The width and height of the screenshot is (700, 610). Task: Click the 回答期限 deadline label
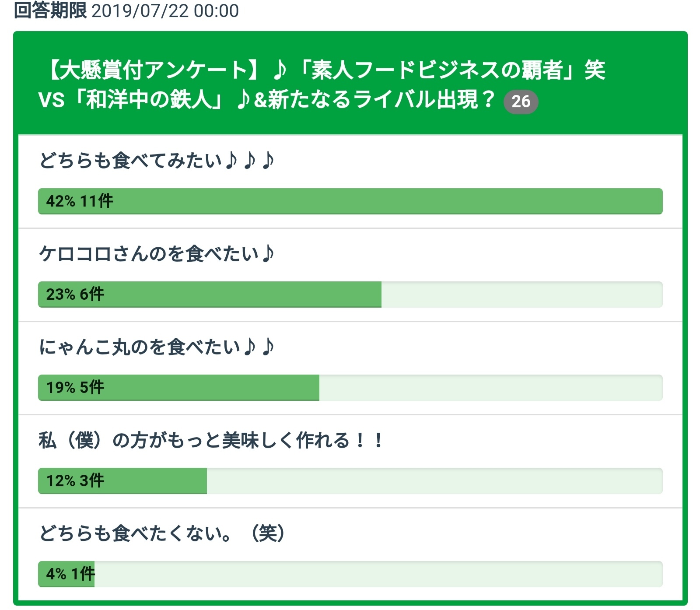[x=50, y=11]
